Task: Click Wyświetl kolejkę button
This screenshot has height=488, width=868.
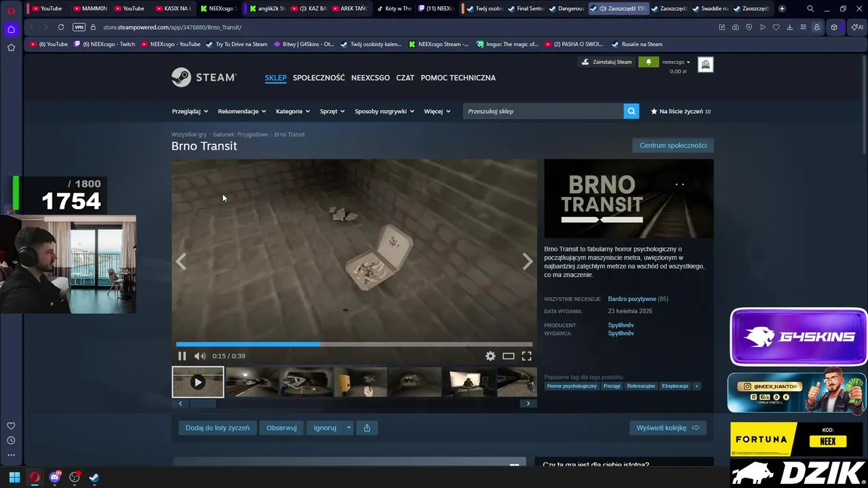Action: pyautogui.click(x=668, y=428)
